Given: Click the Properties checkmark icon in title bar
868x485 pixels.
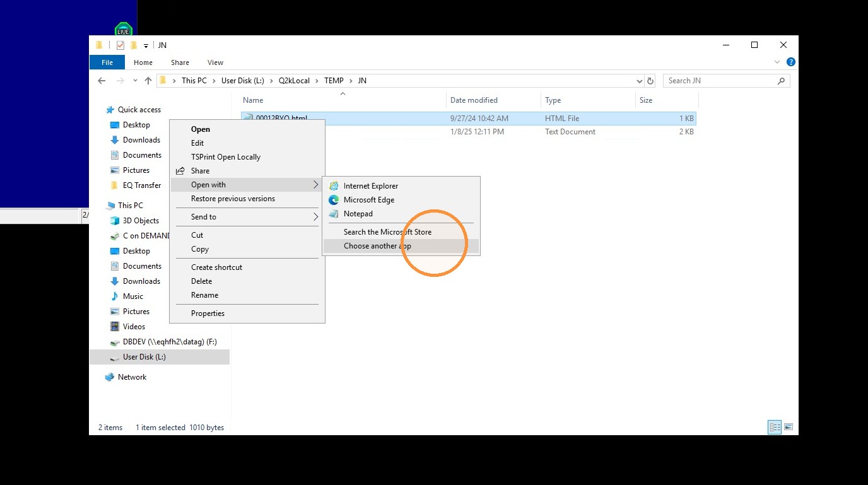Looking at the screenshot, I should (x=120, y=45).
